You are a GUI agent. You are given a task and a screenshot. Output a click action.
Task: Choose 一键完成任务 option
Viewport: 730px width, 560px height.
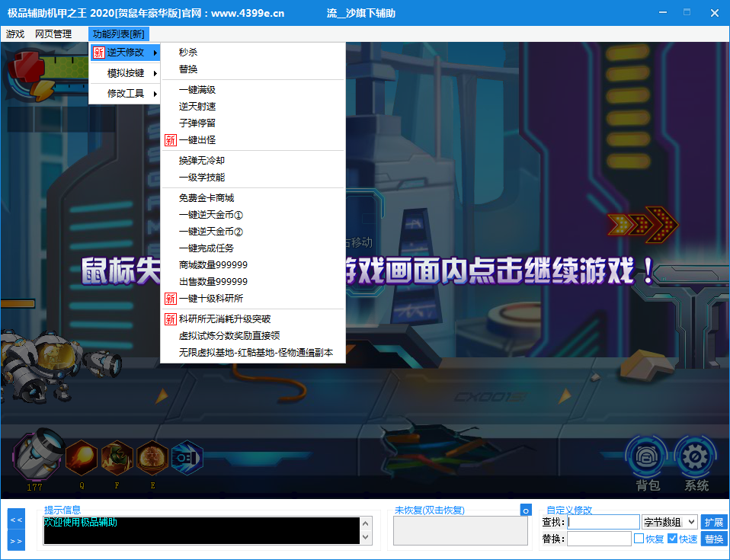253,248
